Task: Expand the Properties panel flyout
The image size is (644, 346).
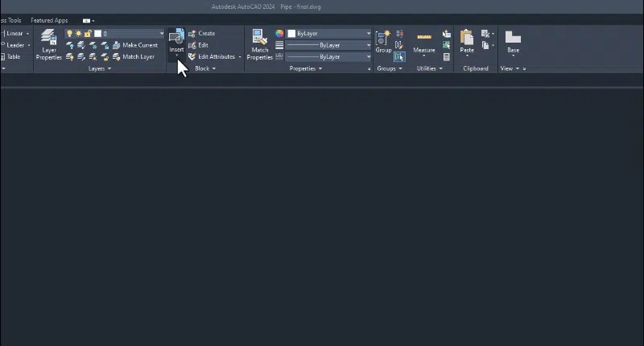Action: [306, 68]
